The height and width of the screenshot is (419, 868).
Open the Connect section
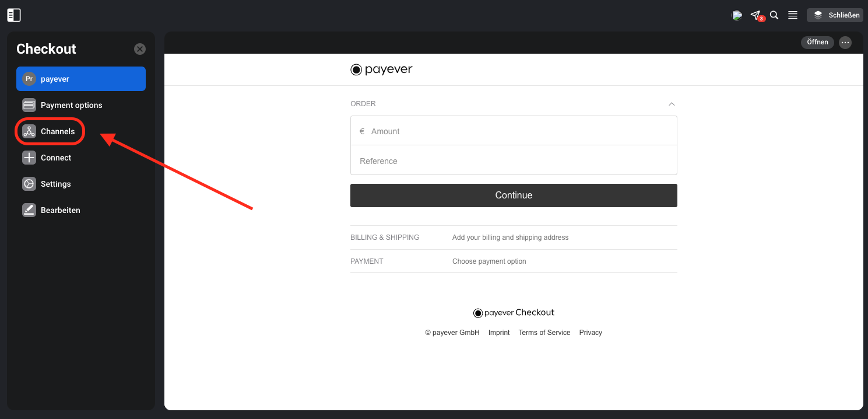coord(81,158)
